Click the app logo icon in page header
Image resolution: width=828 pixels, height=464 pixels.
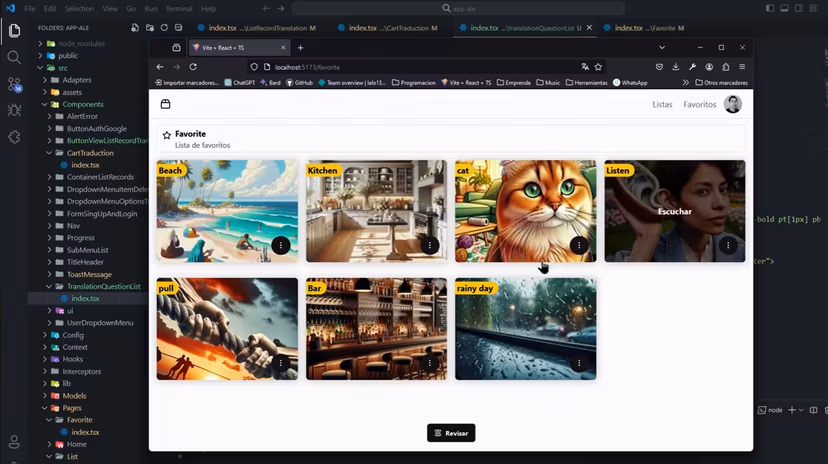165,104
